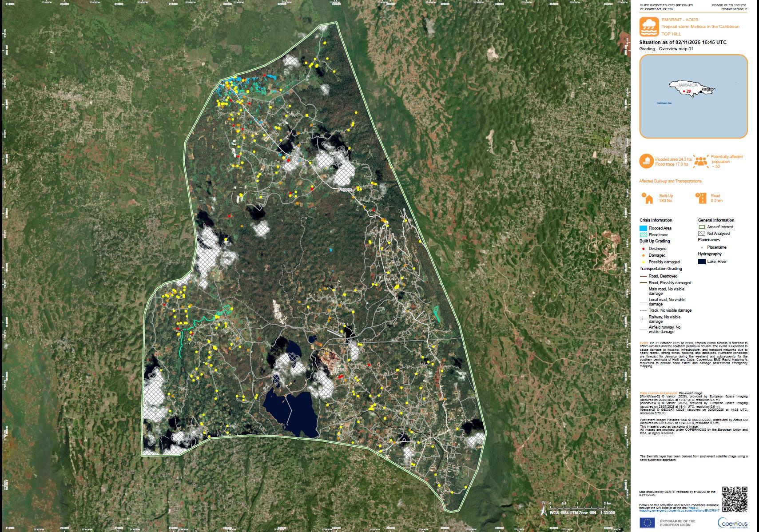Click the QR code image
759x532 pixels.
point(735,499)
